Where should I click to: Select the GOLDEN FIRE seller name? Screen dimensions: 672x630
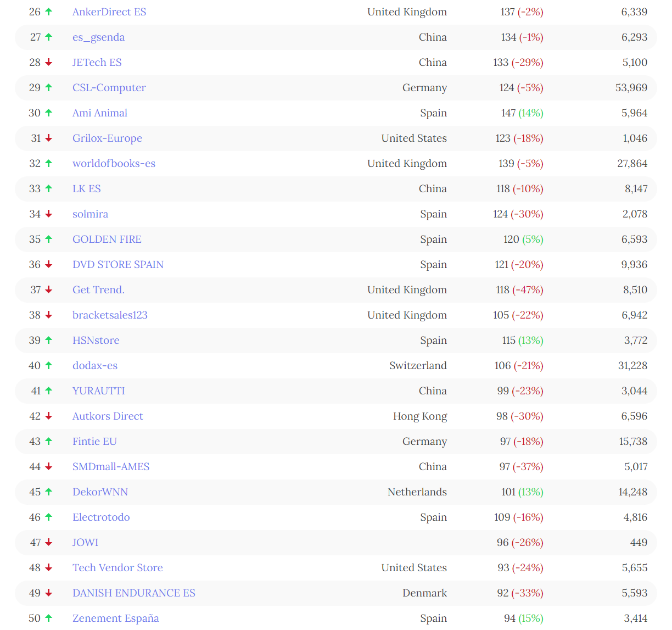(107, 239)
